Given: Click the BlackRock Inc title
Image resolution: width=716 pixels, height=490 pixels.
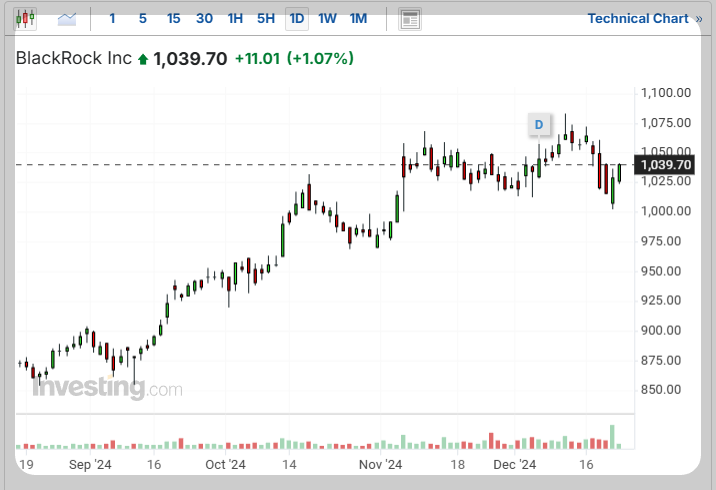Looking at the screenshot, I should (74, 58).
